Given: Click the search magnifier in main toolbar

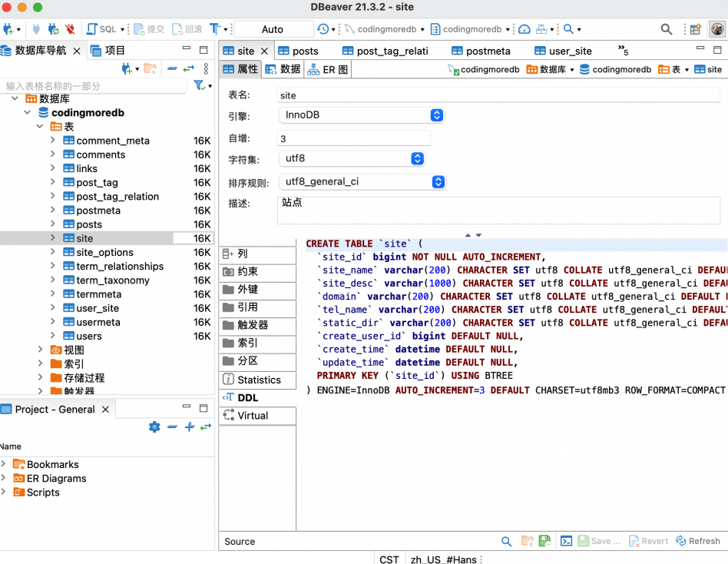Looking at the screenshot, I should (x=666, y=29).
